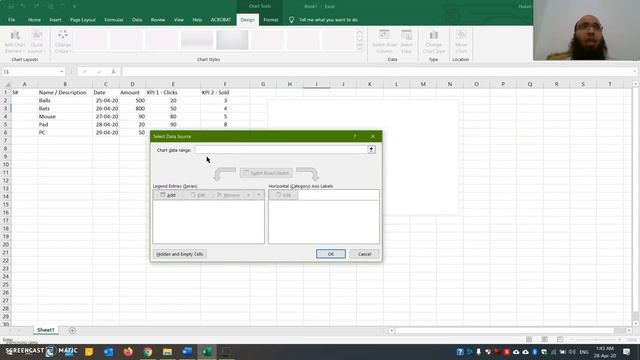Image resolution: width=640 pixels, height=360 pixels.
Task: Open File Explorer from the taskbar
Action: coord(167,351)
